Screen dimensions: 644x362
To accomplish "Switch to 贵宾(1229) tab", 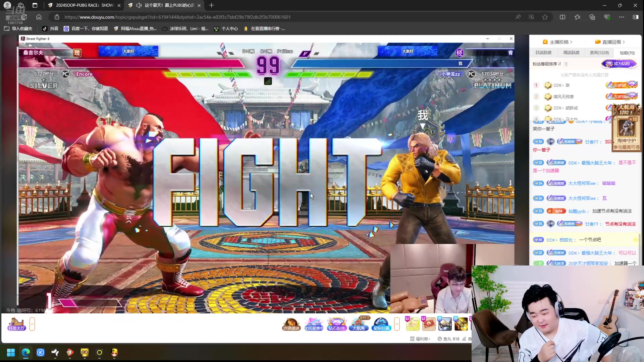I will [x=599, y=53].
